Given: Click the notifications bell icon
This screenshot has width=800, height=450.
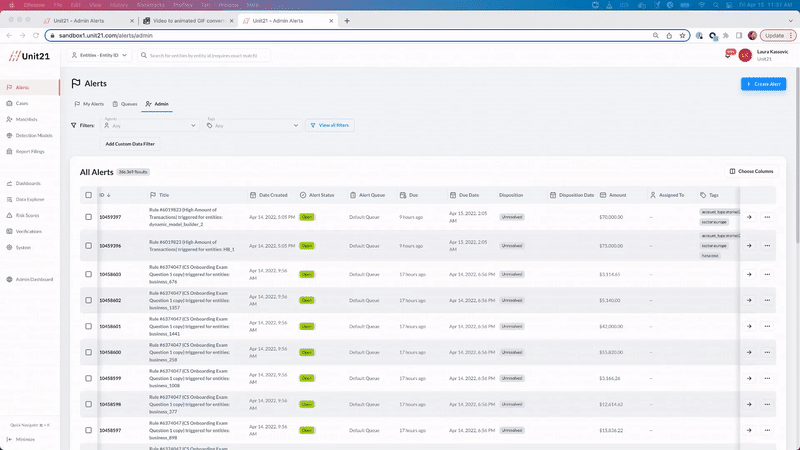Looking at the screenshot, I should (729, 56).
